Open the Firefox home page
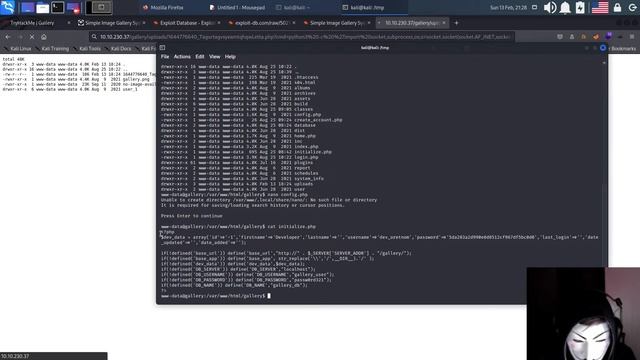 pos(44,37)
